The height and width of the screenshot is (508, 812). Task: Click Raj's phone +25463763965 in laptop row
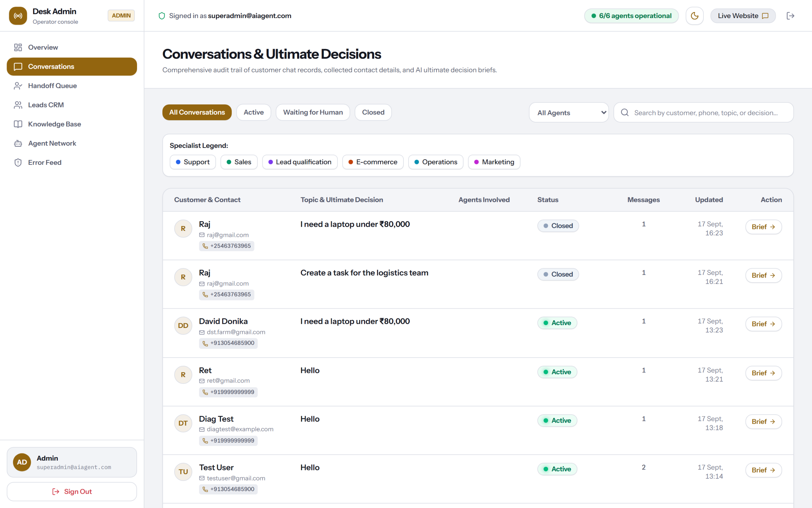[x=227, y=246]
